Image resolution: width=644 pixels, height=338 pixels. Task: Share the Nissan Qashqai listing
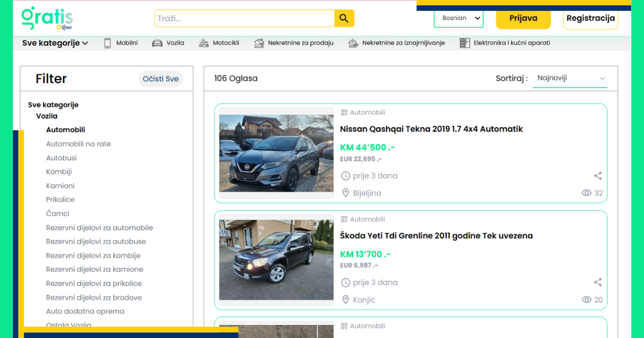598,175
